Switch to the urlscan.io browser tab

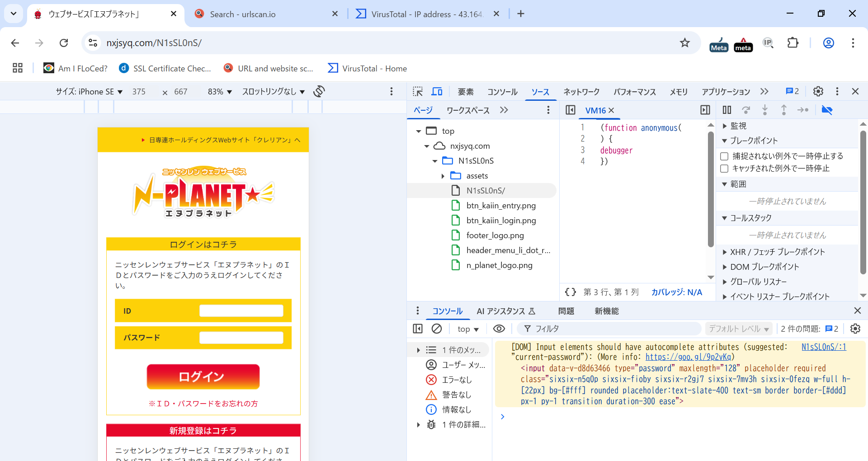coord(267,14)
